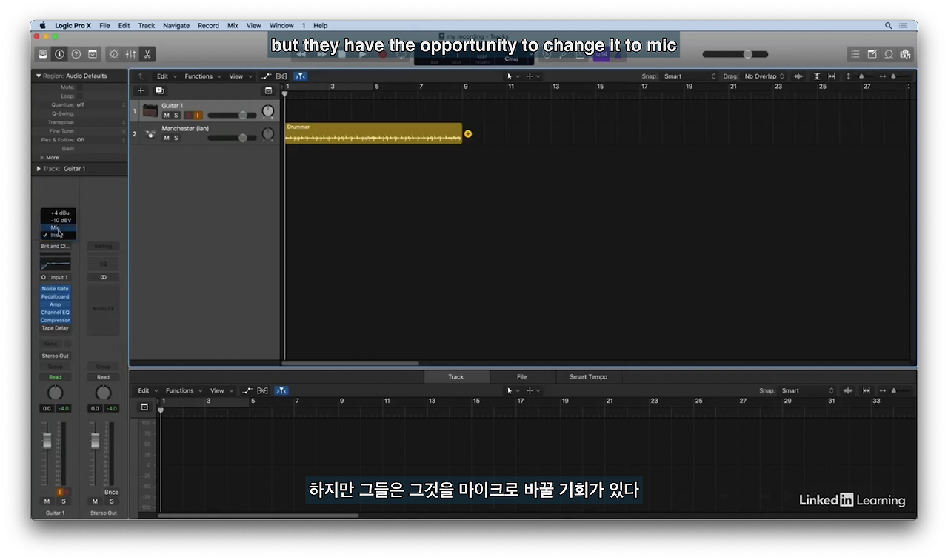Viewport: 948px width, 560px height.
Task: Click the Stereo Out output button
Action: click(55, 356)
